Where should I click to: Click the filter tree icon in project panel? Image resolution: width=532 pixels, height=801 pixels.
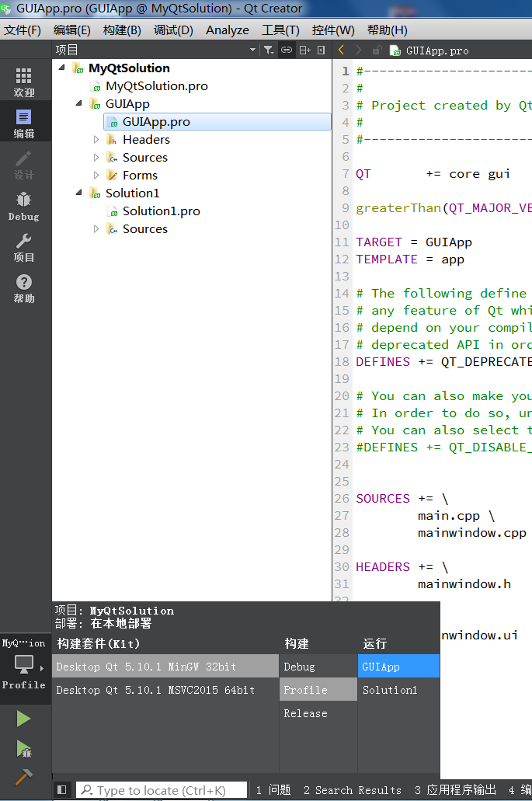coord(269,50)
